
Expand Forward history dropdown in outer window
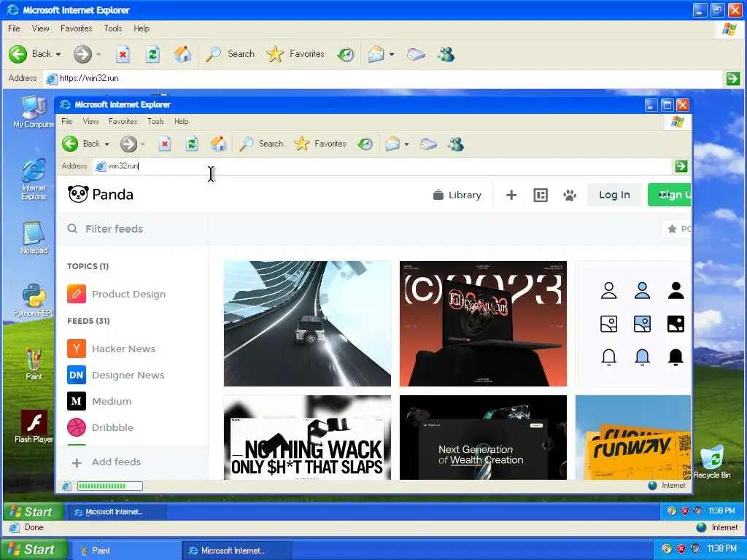pyautogui.click(x=98, y=54)
